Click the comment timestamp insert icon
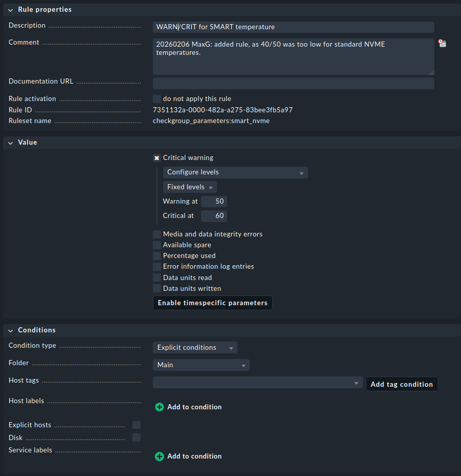Image resolution: width=461 pixels, height=476 pixels. tap(442, 44)
